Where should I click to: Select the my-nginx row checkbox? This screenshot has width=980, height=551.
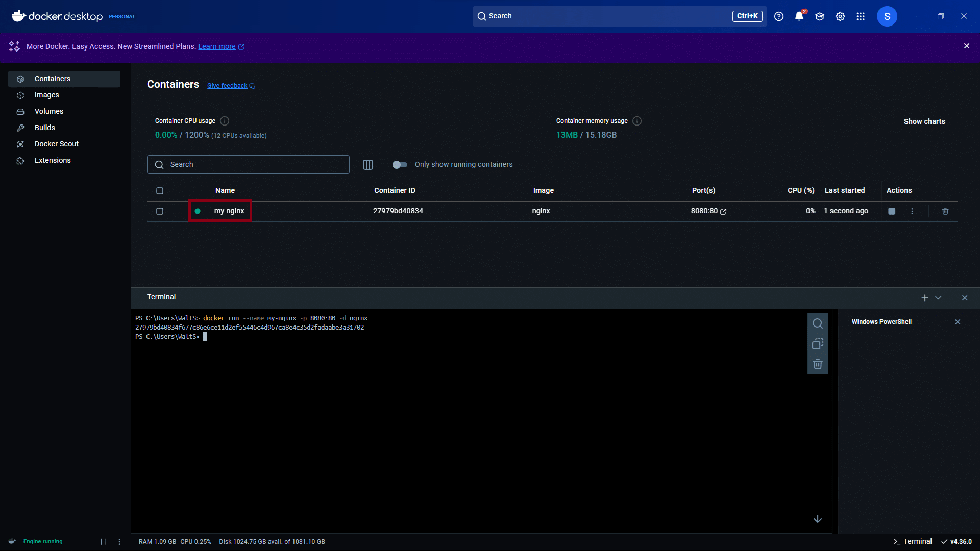click(160, 211)
